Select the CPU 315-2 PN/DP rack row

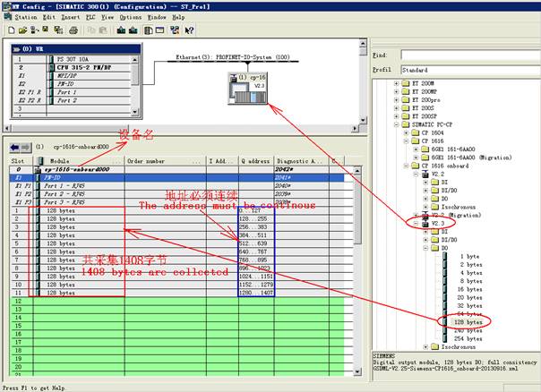(x=81, y=66)
